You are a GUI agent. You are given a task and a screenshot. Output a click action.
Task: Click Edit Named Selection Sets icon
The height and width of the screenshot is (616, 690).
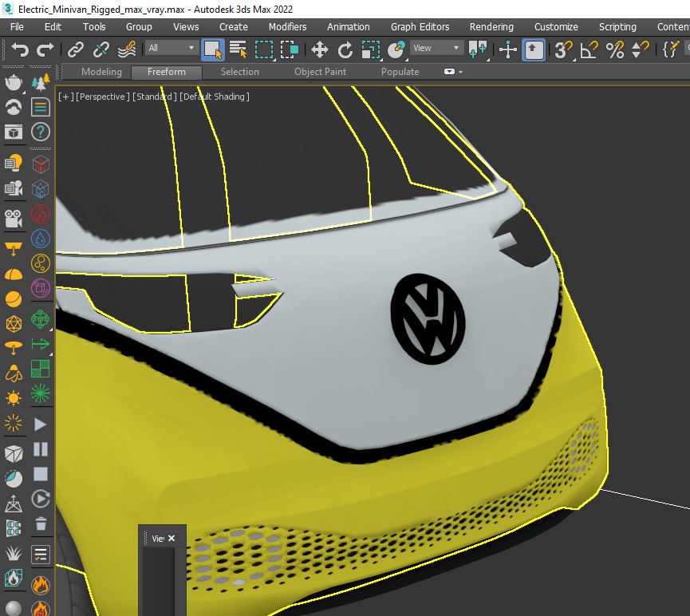coord(671,49)
